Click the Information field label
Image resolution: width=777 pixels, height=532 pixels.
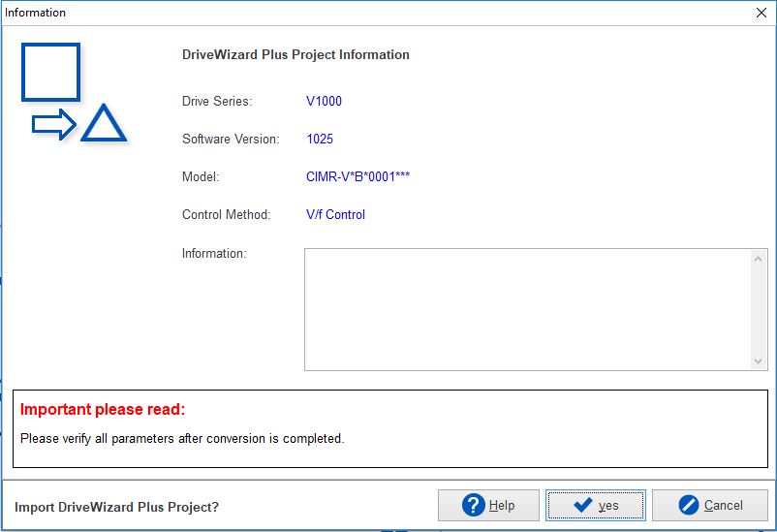[214, 253]
